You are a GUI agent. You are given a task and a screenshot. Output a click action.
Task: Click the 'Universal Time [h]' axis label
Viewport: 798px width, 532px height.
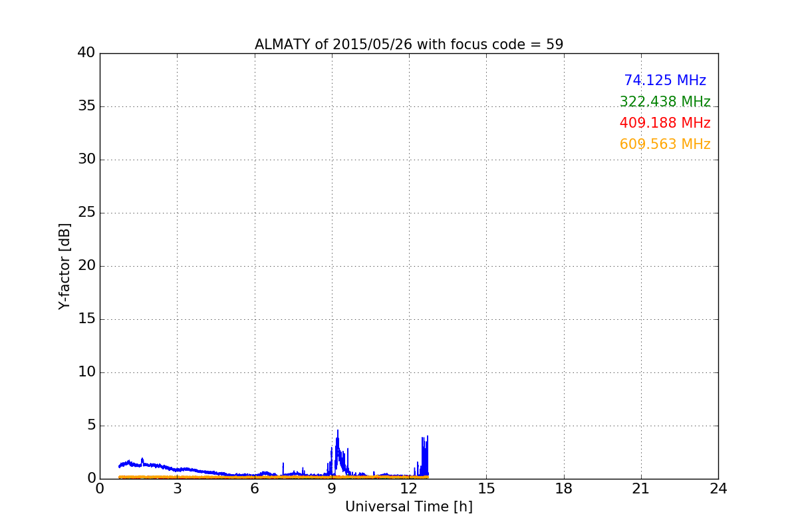tap(409, 507)
